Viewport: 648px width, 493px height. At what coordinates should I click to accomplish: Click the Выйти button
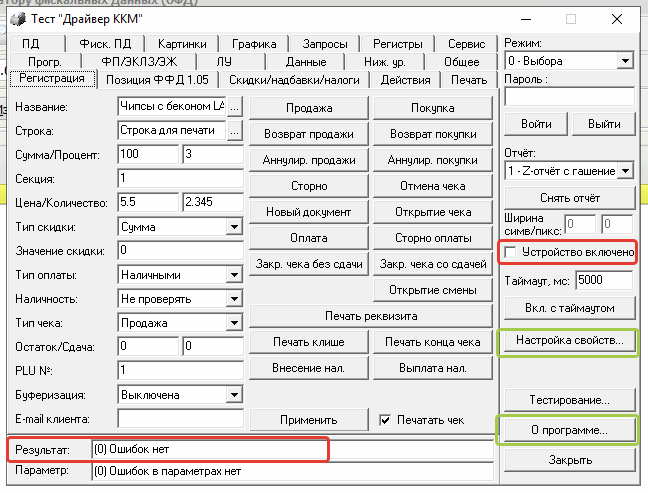coord(604,124)
